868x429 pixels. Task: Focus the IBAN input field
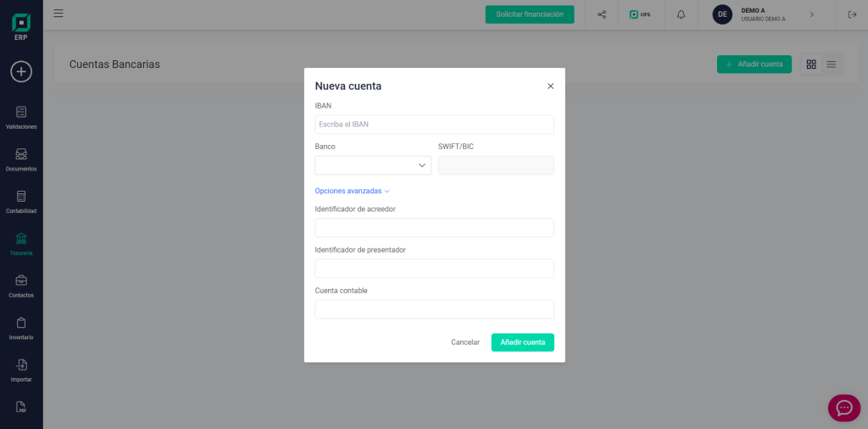(x=434, y=125)
